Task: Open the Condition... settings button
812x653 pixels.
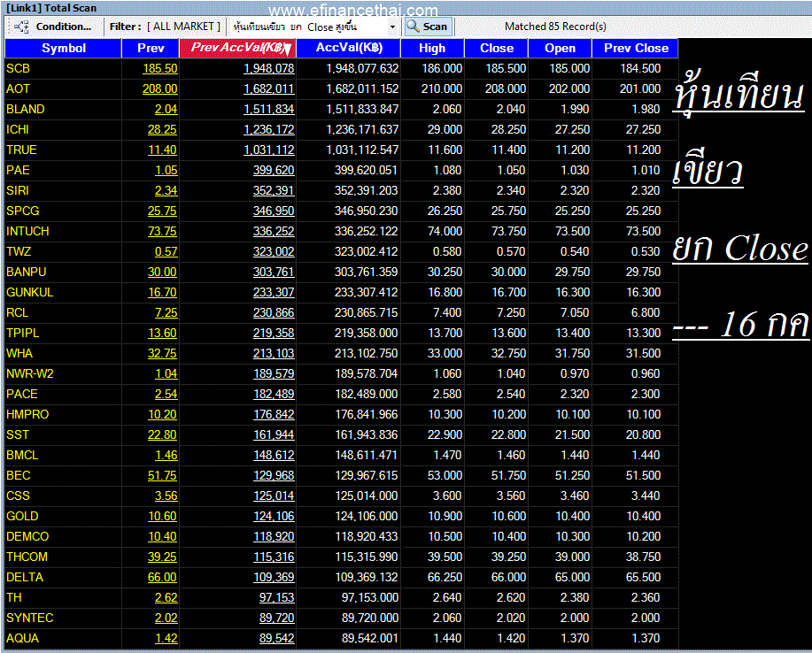Action: pyautogui.click(x=53, y=27)
